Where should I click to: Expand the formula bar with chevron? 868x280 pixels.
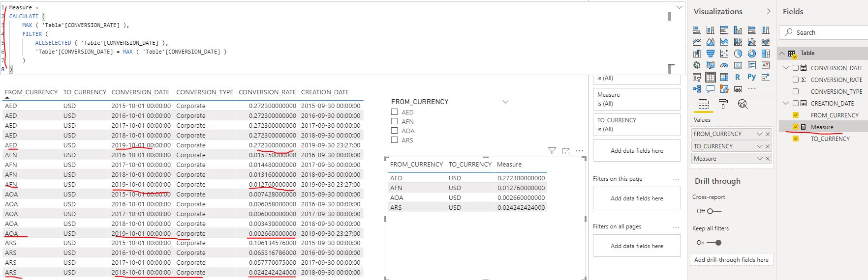680,7
